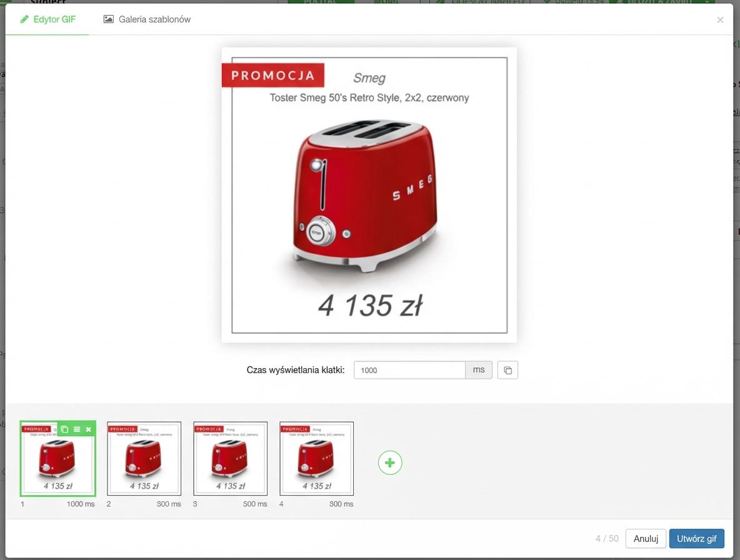Delete frame 1 with the x icon
The image size is (740, 560).
coord(88,429)
